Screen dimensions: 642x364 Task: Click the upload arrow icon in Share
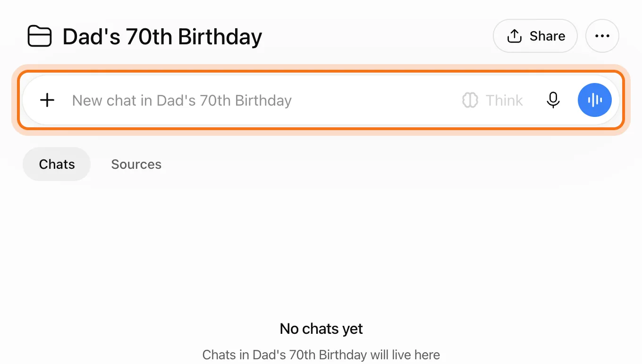click(514, 36)
